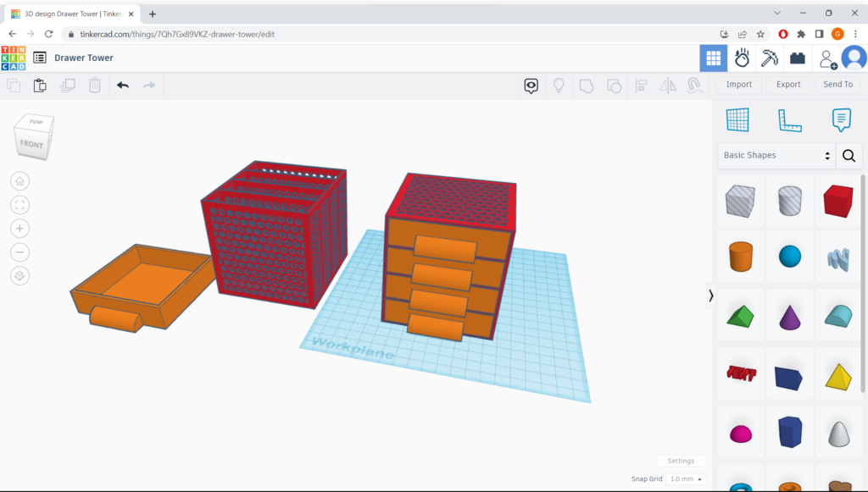Open the Basic Shapes dropdown
Viewport: 868px width, 492px height.
coord(772,156)
